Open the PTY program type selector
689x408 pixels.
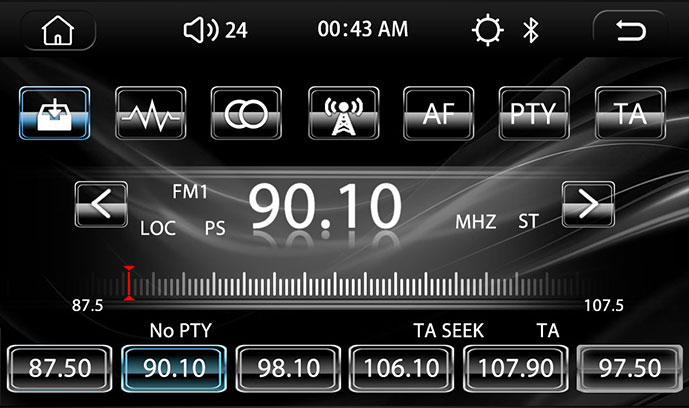tap(534, 113)
